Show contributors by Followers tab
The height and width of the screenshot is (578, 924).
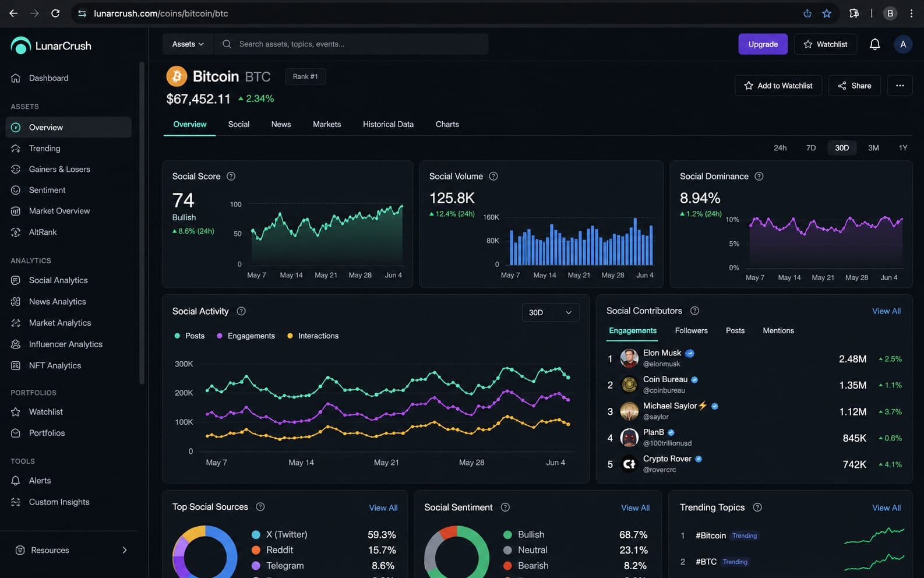click(692, 331)
